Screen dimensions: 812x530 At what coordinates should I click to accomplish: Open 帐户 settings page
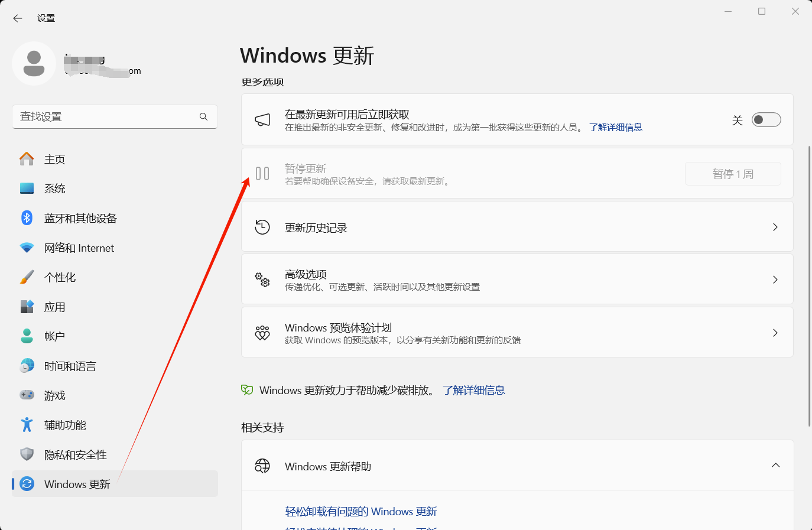pos(115,336)
